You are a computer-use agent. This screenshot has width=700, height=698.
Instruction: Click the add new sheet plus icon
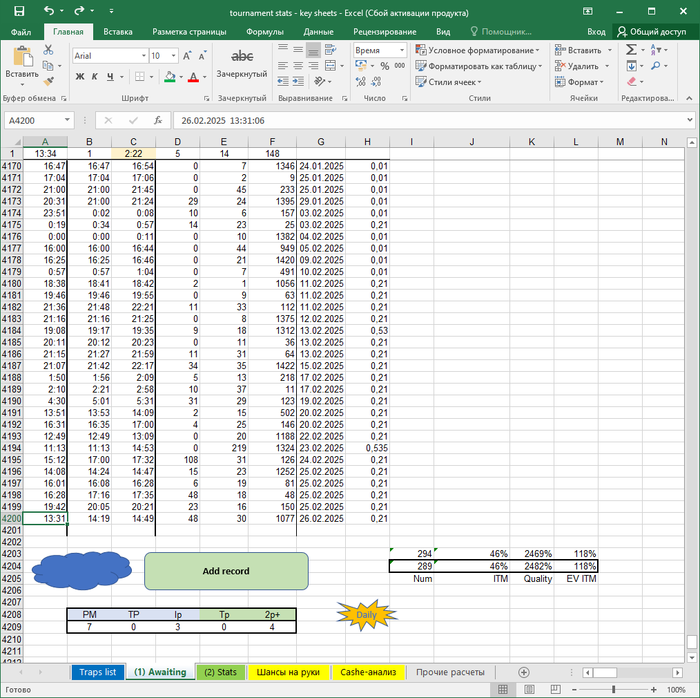tap(522, 672)
